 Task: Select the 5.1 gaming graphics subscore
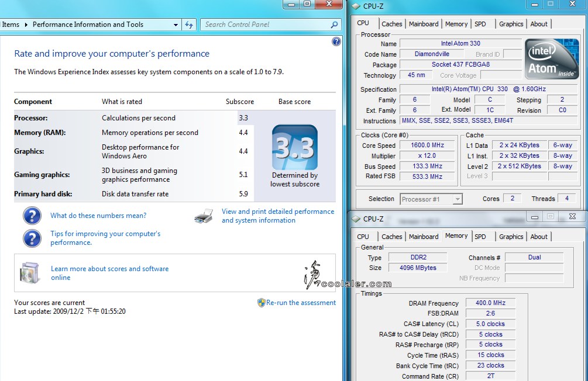point(243,175)
